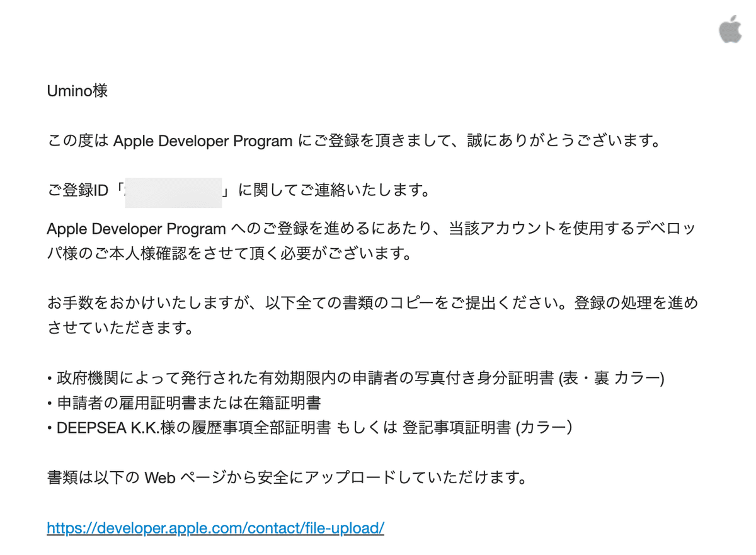Click the line starting "お手数をおかけいたしますが"

pos(372,304)
